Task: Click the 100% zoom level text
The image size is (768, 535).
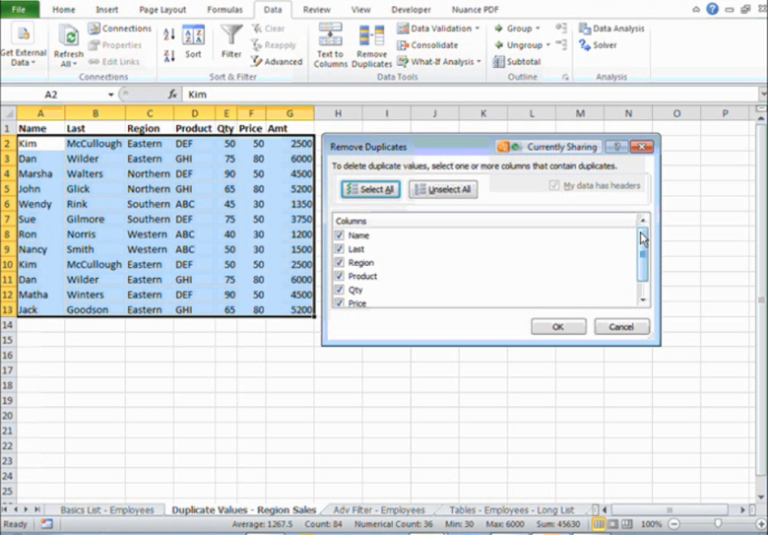Action: tap(651, 524)
